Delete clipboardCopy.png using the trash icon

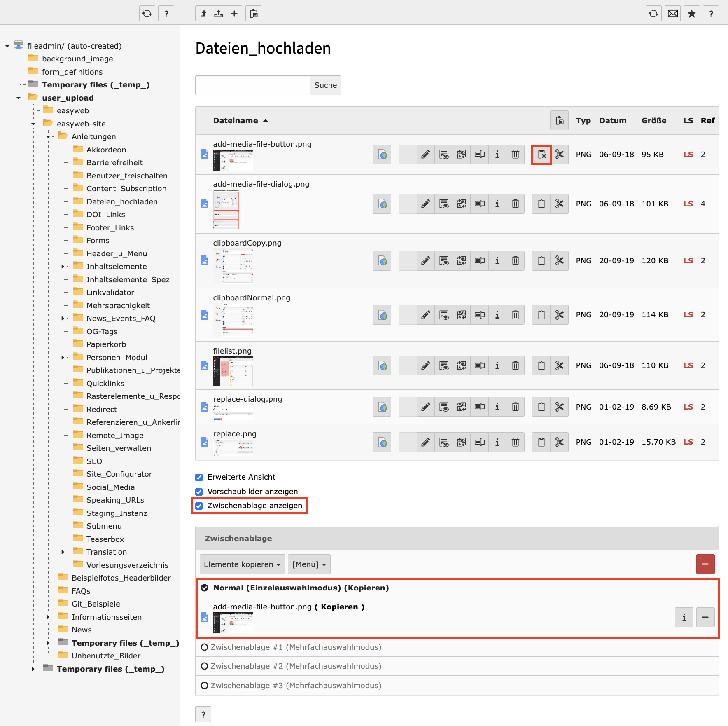point(516,260)
